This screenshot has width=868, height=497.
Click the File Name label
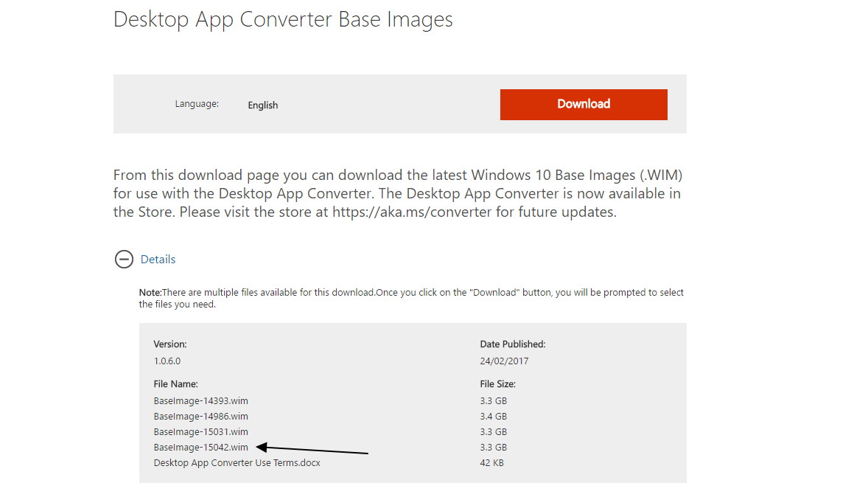tap(175, 384)
